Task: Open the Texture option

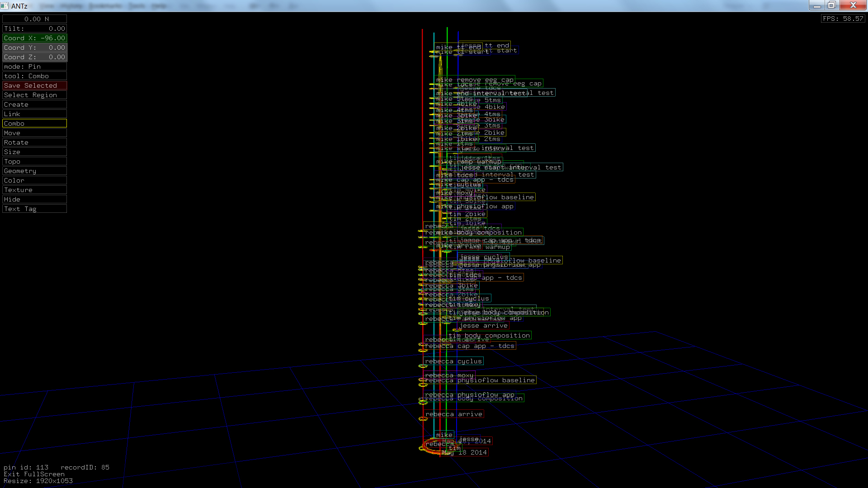Action: point(34,190)
